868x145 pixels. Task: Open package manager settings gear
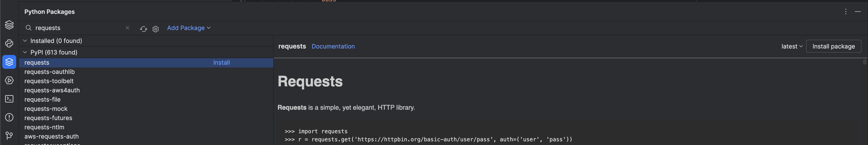pos(155,29)
